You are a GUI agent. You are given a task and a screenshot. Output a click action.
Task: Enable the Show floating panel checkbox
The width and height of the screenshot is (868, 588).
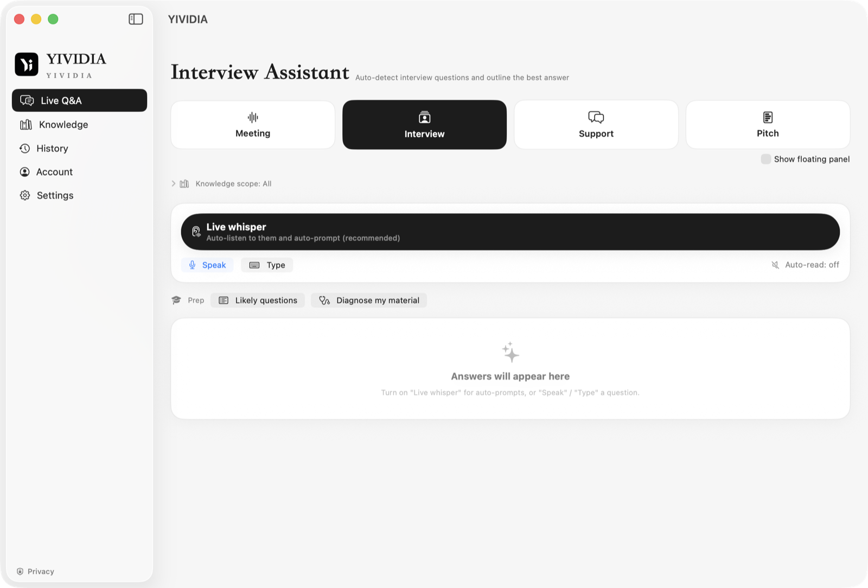point(766,159)
